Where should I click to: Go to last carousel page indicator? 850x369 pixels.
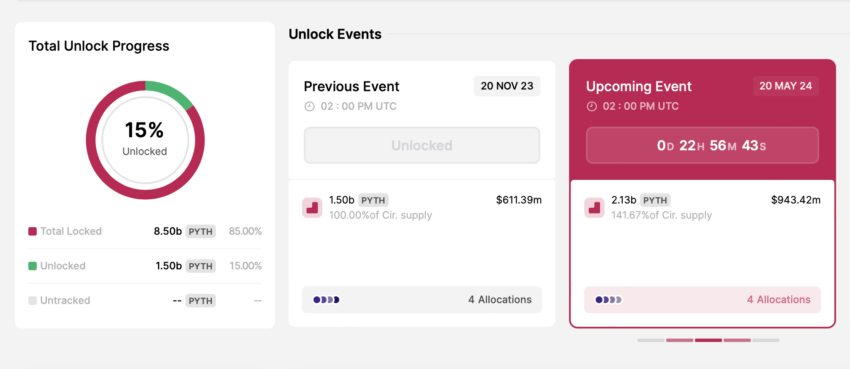(766, 340)
